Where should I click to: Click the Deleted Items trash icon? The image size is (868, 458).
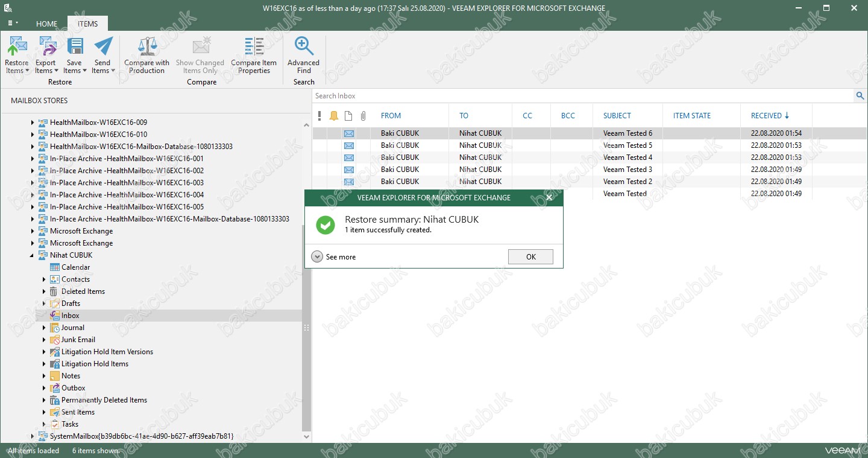pos(55,291)
